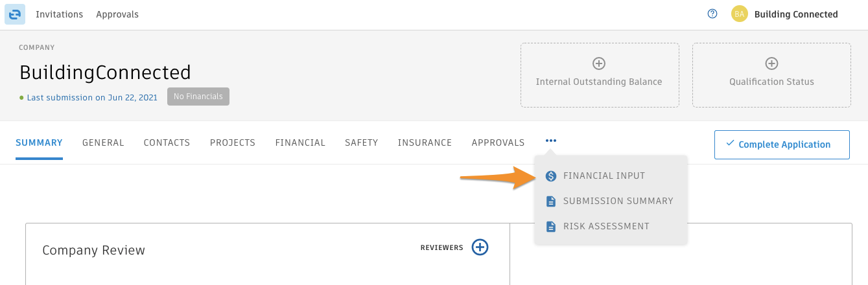Open Last submission on Jun 22, 2021 link
This screenshot has width=868, height=285.
(92, 97)
